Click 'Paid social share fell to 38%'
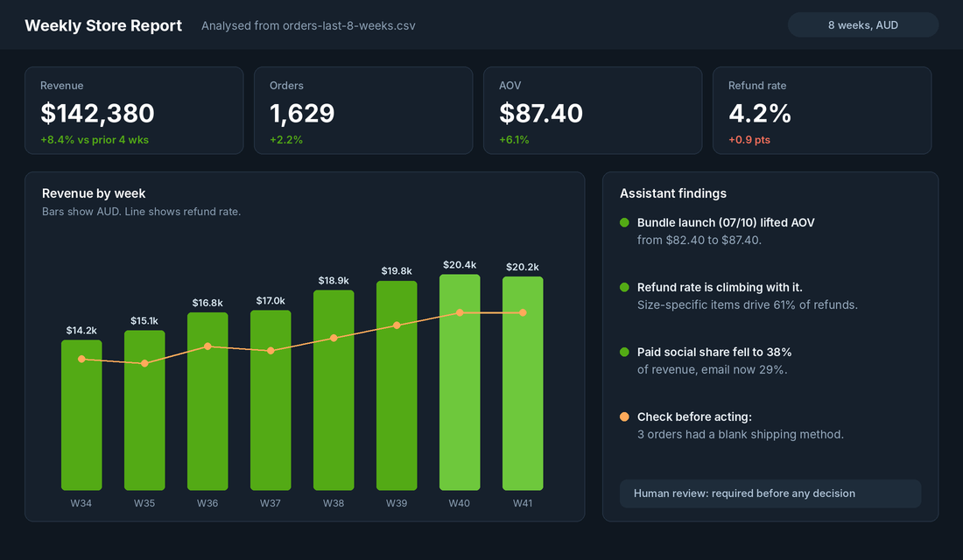The image size is (963, 560). pos(714,353)
